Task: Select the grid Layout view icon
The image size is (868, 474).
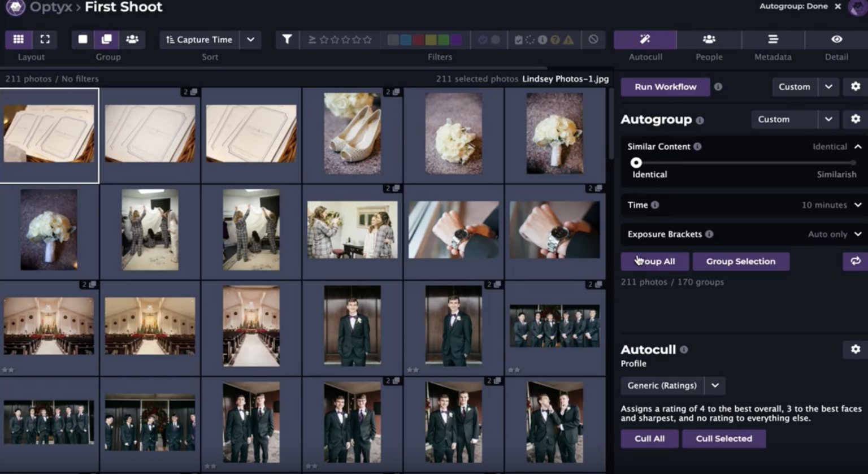Action: coord(19,40)
